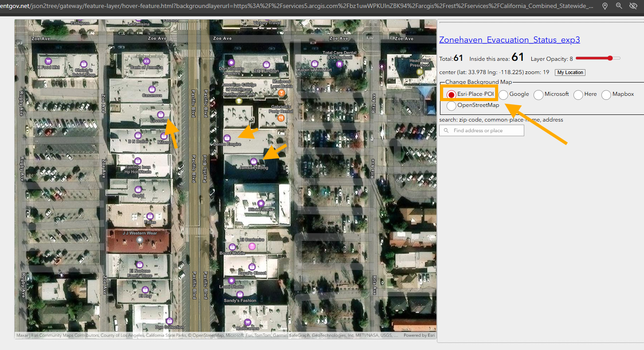Click Karen's Mini Mart marker
Viewport: 644px width, 350px height.
click(314, 63)
